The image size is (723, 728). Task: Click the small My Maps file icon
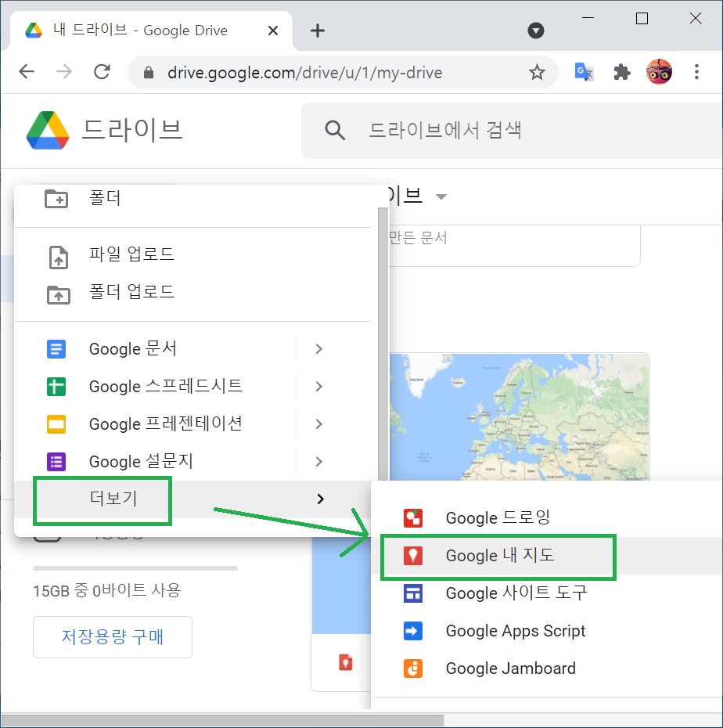pyautogui.click(x=346, y=662)
